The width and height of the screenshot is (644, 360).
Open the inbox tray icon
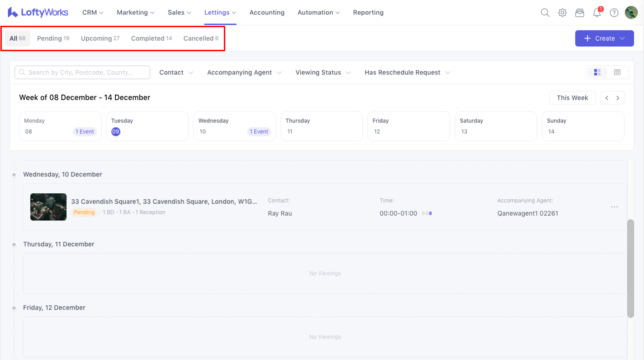580,12
